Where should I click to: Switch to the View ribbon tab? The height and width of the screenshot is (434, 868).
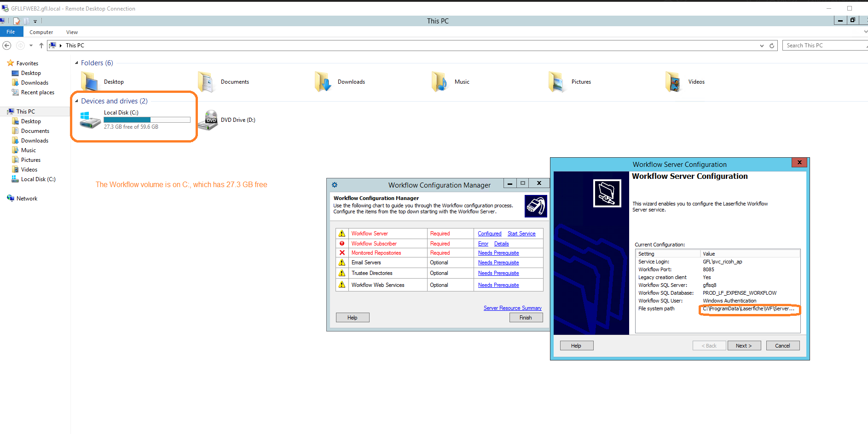pos(72,32)
